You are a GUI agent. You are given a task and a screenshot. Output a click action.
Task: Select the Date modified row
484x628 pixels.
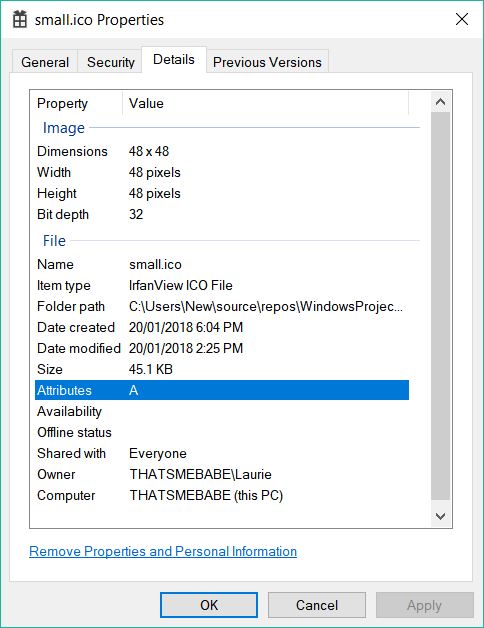pos(222,348)
